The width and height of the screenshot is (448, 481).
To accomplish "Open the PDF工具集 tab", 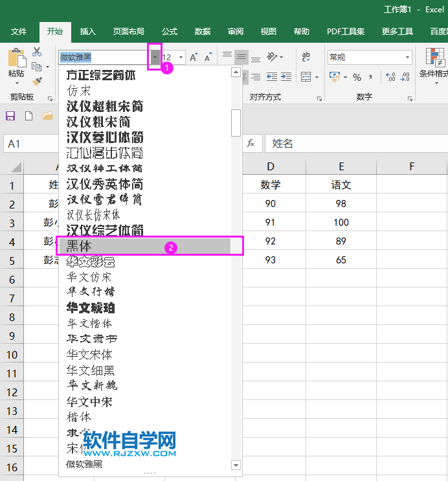I will pyautogui.click(x=346, y=32).
